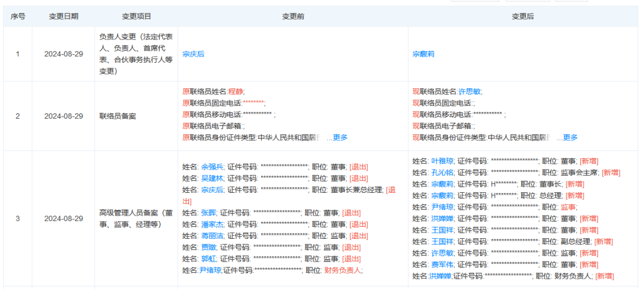Open the 张晖 profile link
The width and height of the screenshot is (644, 289).
point(209,213)
